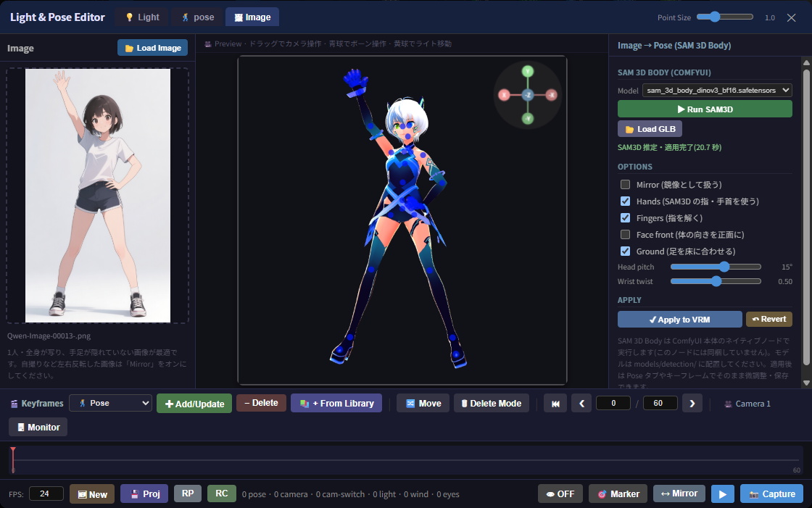Click the green Y axis gizmo ball
This screenshot has width=812, height=508.
(528, 72)
